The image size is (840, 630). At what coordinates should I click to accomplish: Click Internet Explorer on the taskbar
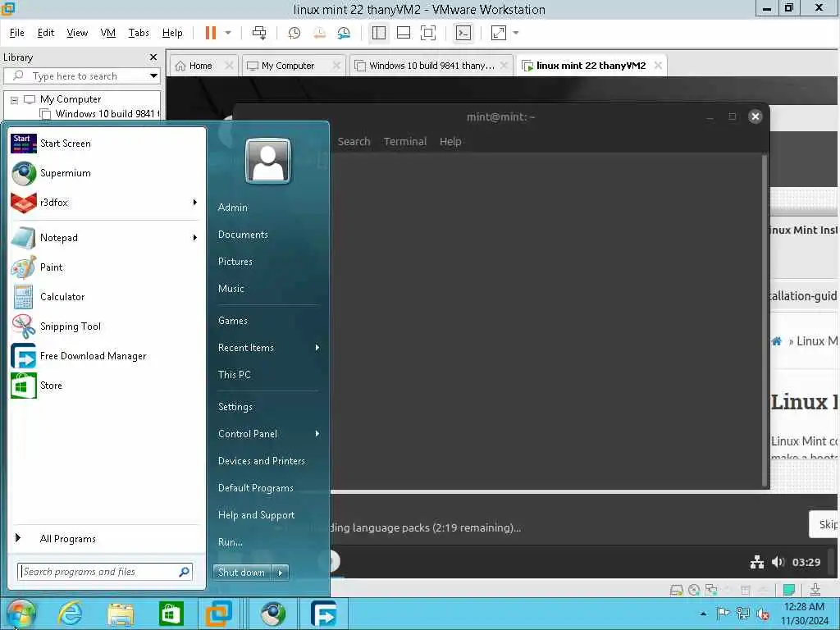pyautogui.click(x=71, y=614)
